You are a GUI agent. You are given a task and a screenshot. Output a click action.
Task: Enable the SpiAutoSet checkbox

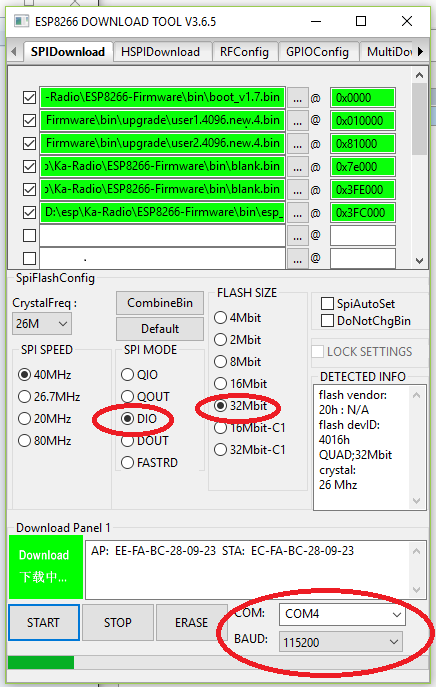tap(327, 303)
